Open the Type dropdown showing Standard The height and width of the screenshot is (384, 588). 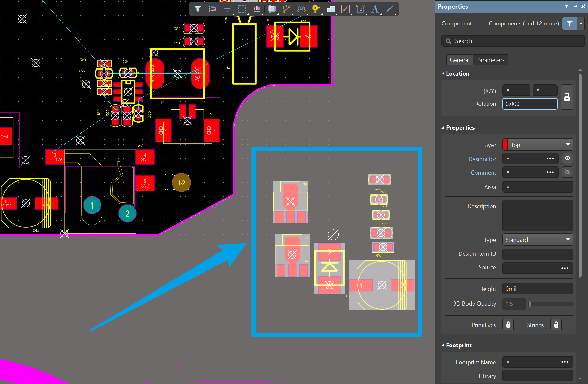point(537,240)
